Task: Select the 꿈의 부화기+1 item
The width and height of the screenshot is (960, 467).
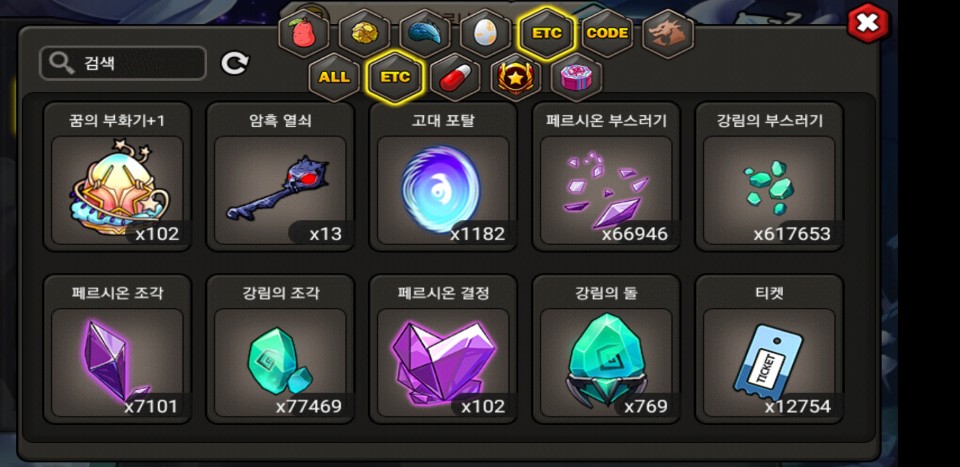Action: click(x=117, y=176)
